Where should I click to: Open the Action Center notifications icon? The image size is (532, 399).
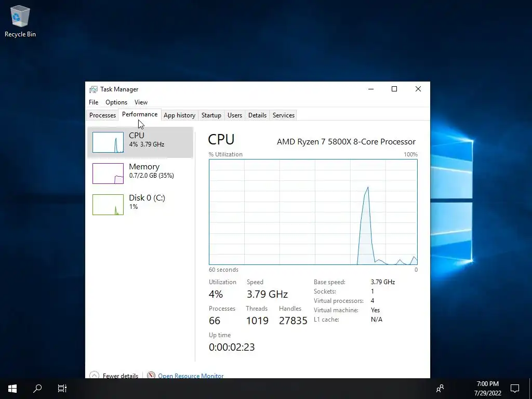pyautogui.click(x=515, y=389)
